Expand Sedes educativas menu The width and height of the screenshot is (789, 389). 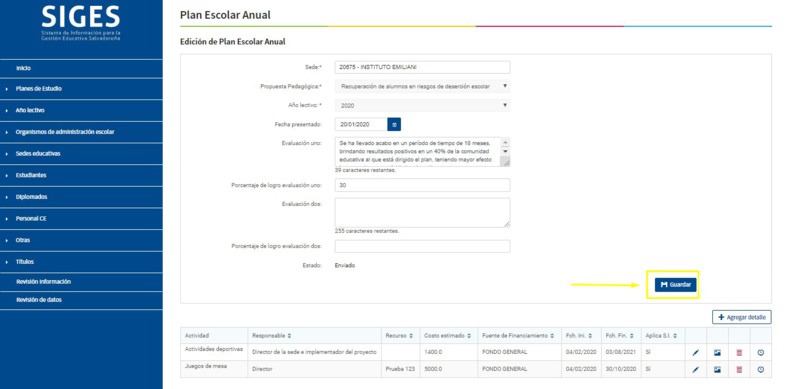pos(81,154)
